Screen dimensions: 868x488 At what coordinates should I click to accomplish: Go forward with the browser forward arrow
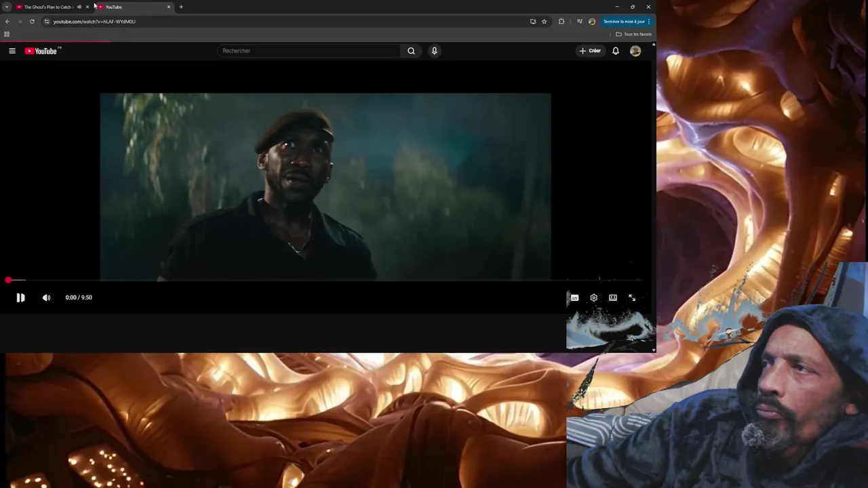click(x=20, y=22)
